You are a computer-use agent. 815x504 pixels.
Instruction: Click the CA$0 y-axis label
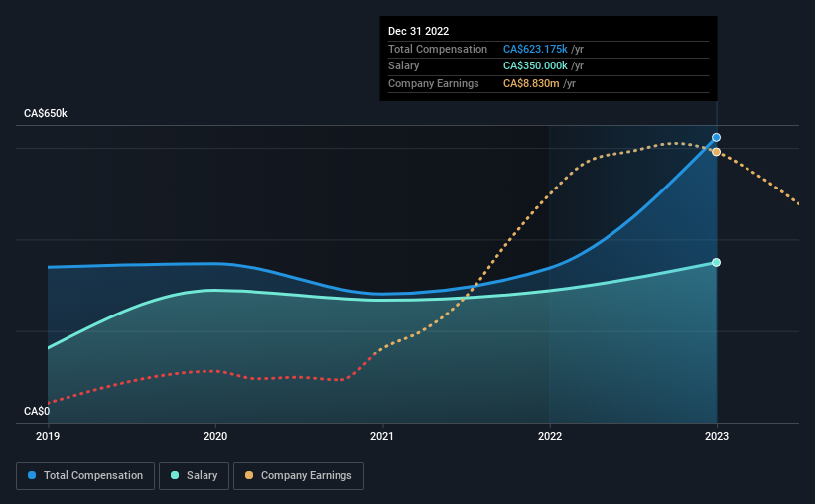coord(37,411)
